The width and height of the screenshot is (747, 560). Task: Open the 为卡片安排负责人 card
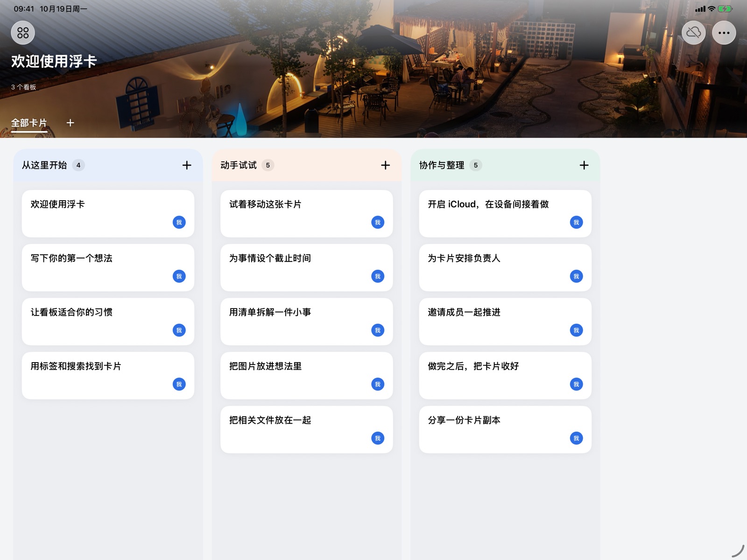[505, 267]
